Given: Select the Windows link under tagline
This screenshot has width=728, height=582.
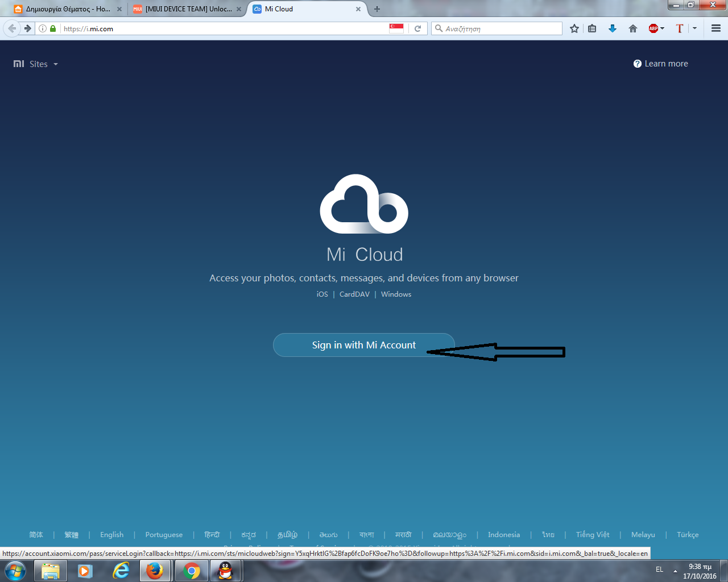Looking at the screenshot, I should tap(396, 294).
